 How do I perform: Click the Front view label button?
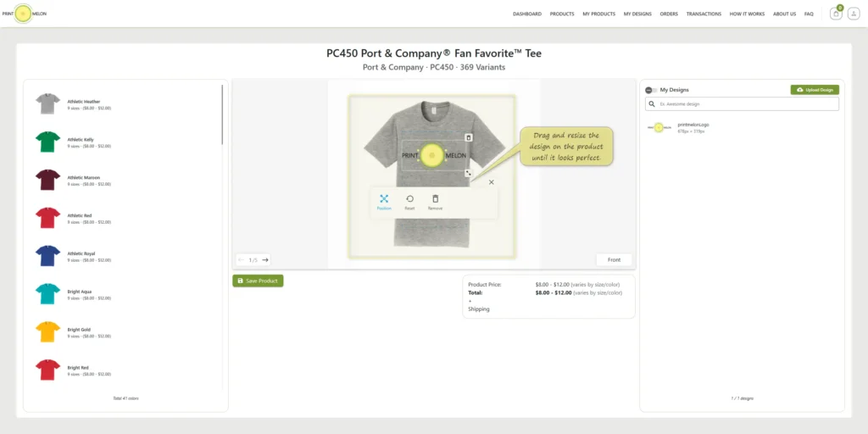[x=614, y=259]
